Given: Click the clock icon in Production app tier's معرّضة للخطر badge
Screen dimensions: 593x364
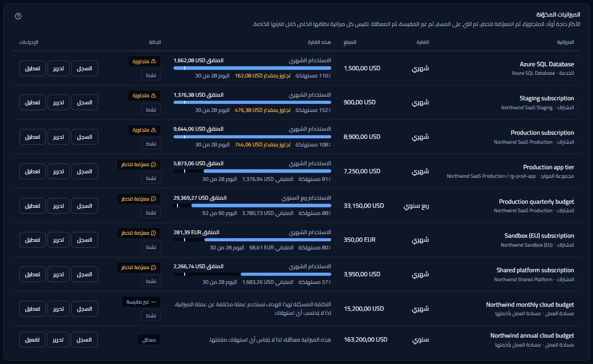Looking at the screenshot, I should point(153,165).
